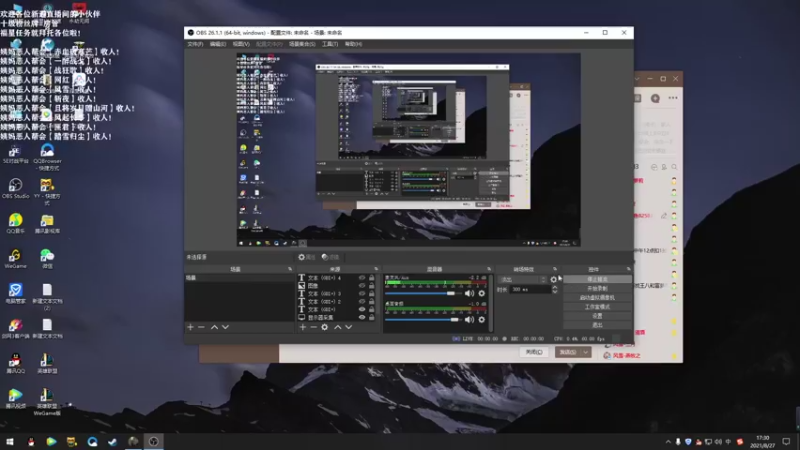Viewport: 800px width, 450px height.
Task: Remove selected source with minus icon
Action: (313, 327)
